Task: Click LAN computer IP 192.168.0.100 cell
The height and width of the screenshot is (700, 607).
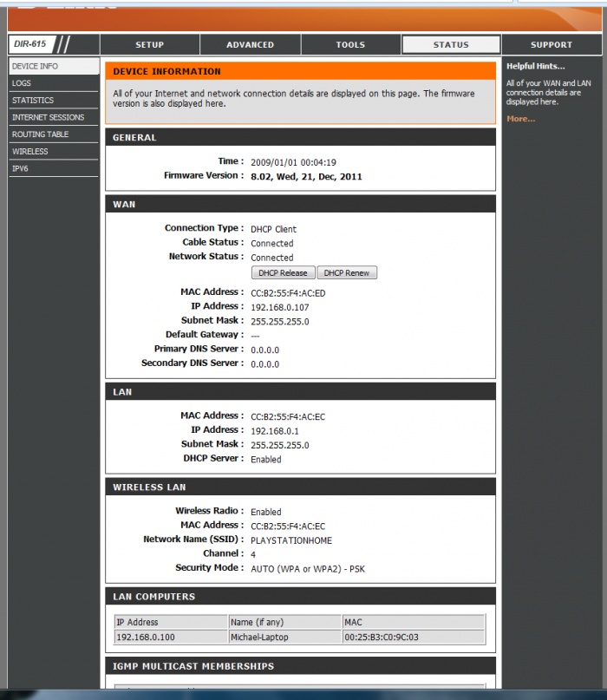Action: [x=171, y=637]
